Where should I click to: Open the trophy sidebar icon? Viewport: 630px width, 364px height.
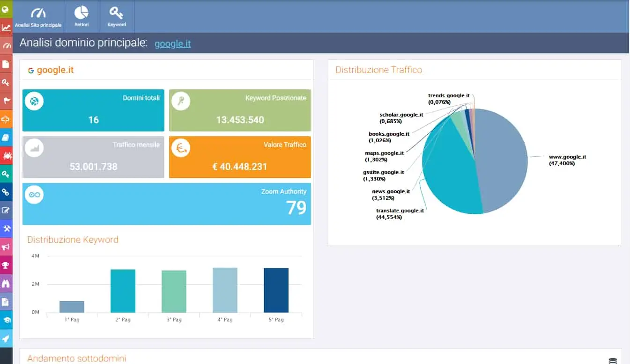point(6,265)
